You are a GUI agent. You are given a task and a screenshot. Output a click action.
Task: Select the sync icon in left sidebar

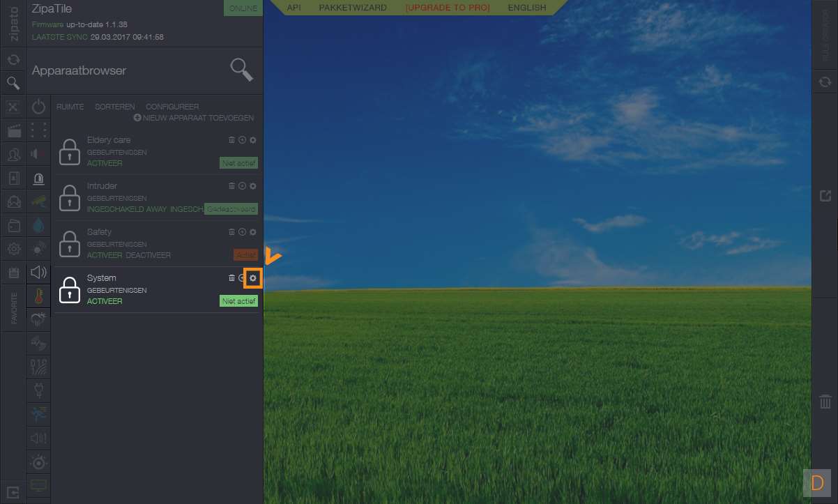[13, 60]
